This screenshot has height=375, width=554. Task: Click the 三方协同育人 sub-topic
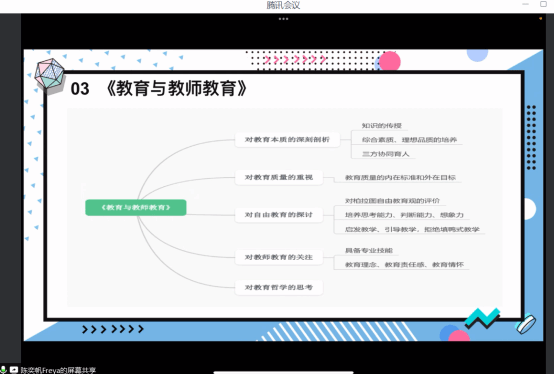(x=385, y=154)
